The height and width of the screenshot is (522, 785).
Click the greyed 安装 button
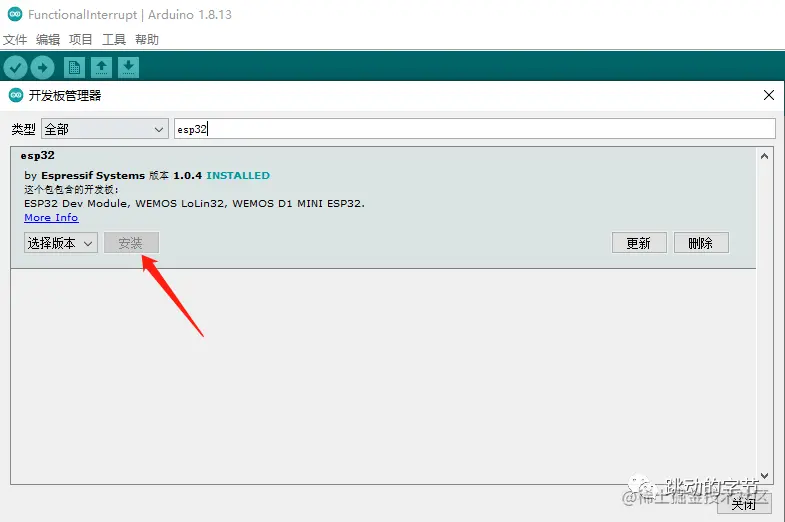(x=131, y=243)
